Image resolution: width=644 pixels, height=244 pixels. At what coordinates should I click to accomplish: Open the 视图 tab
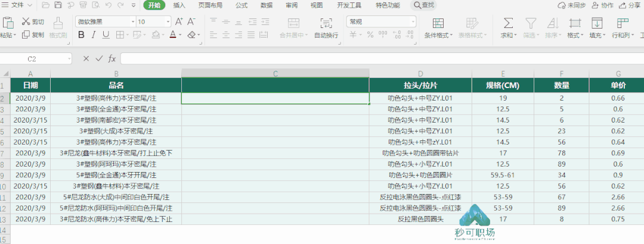[x=316, y=5]
